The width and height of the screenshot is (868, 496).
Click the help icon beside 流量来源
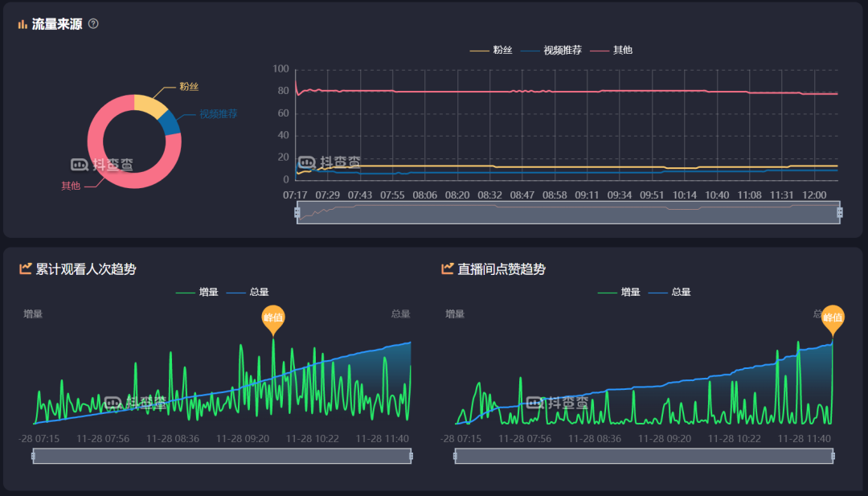click(93, 24)
